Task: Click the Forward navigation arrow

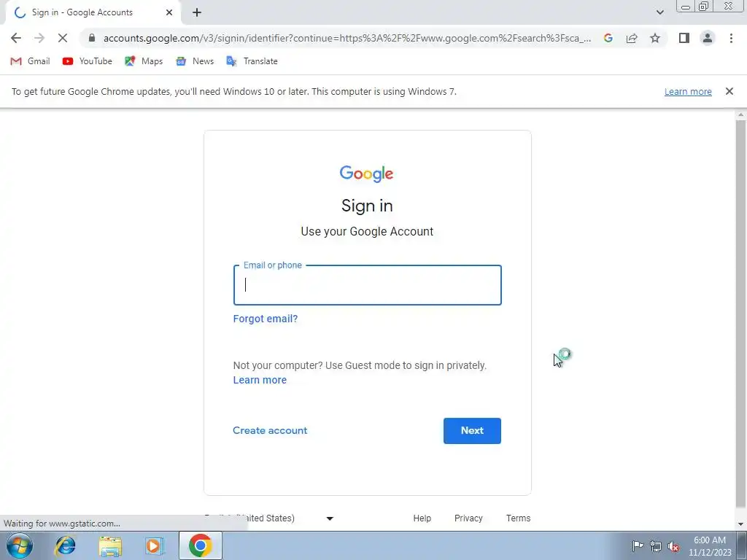Action: pyautogui.click(x=39, y=38)
